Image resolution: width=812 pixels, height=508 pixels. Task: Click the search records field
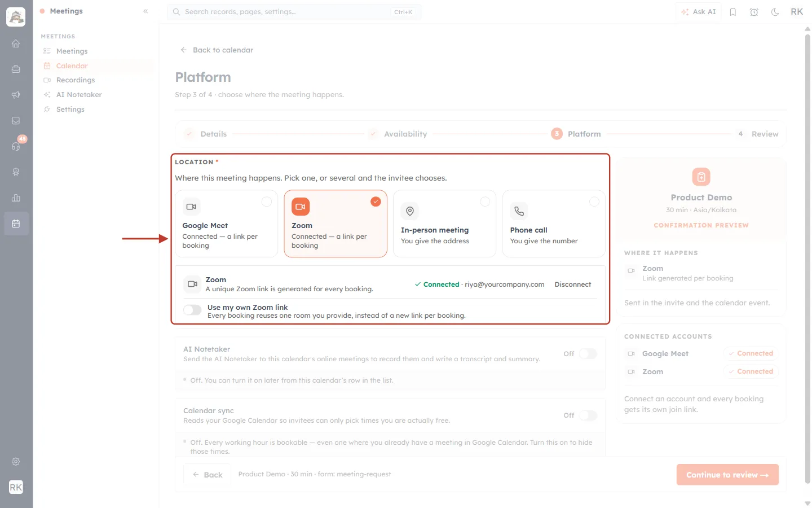pyautogui.click(x=294, y=12)
